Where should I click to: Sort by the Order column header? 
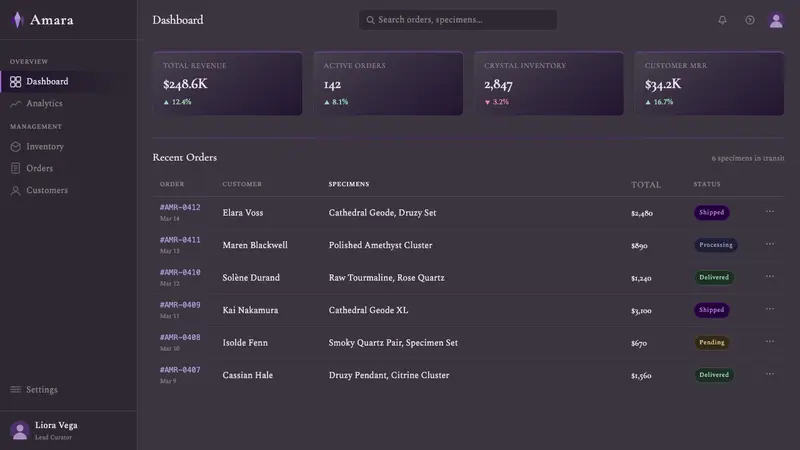pos(172,184)
